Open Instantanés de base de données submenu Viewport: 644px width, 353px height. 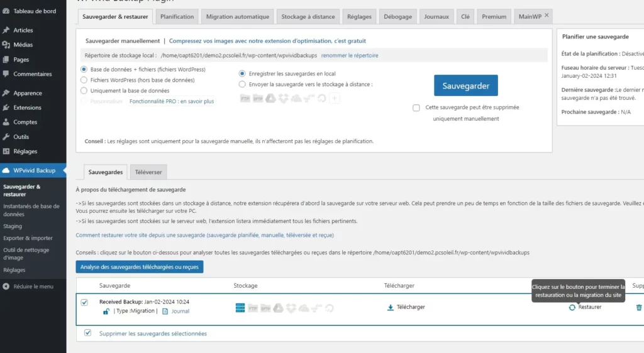31,210
